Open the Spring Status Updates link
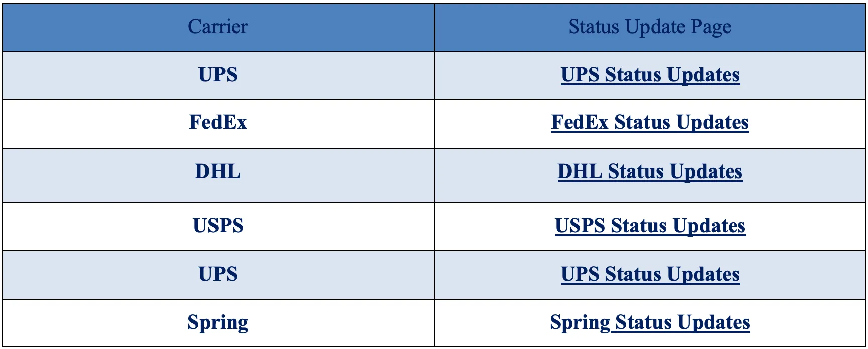This screenshot has height=349, width=868. [x=649, y=322]
